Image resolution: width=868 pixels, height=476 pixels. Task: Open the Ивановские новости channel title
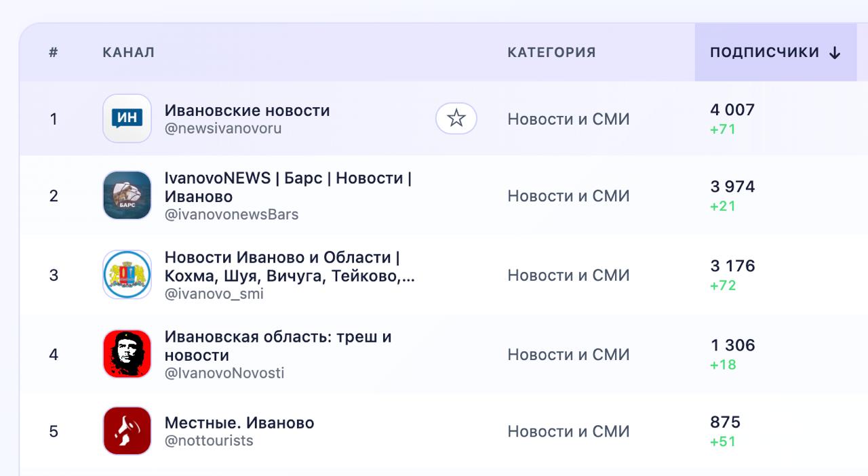point(247,111)
